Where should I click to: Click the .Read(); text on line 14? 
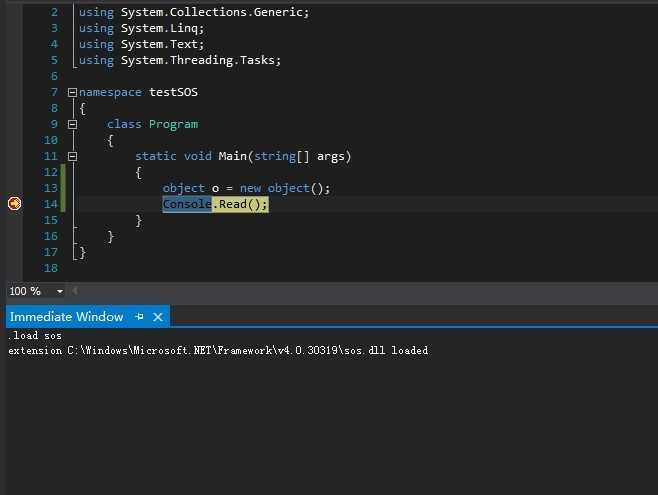coord(240,204)
